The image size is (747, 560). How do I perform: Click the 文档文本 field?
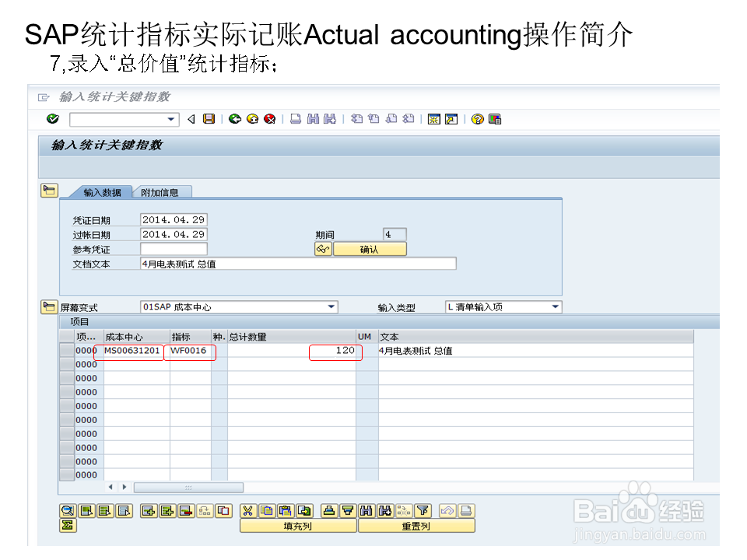pos(298,264)
